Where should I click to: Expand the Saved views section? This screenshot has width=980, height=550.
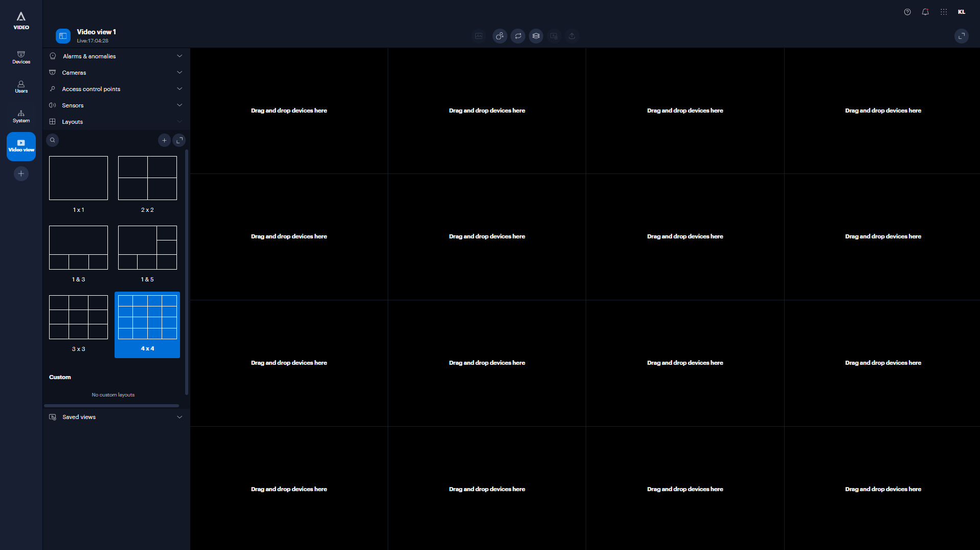(x=116, y=417)
